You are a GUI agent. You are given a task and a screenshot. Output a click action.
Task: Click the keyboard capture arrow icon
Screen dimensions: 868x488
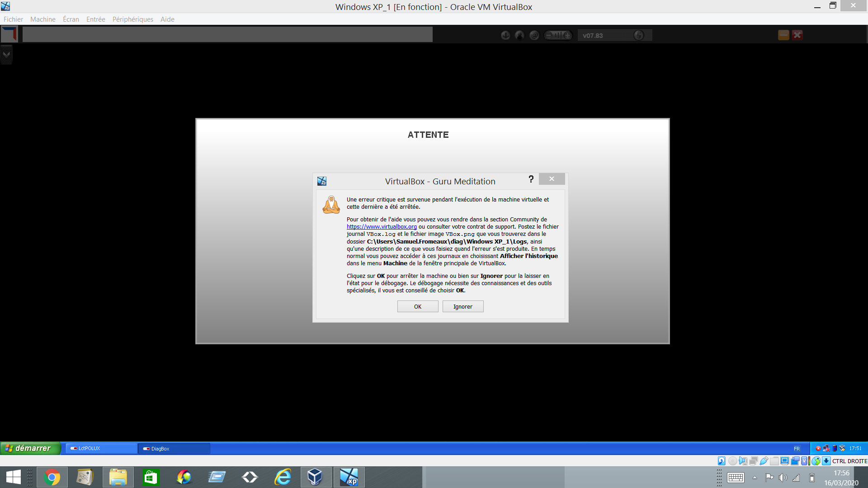pos(826,461)
